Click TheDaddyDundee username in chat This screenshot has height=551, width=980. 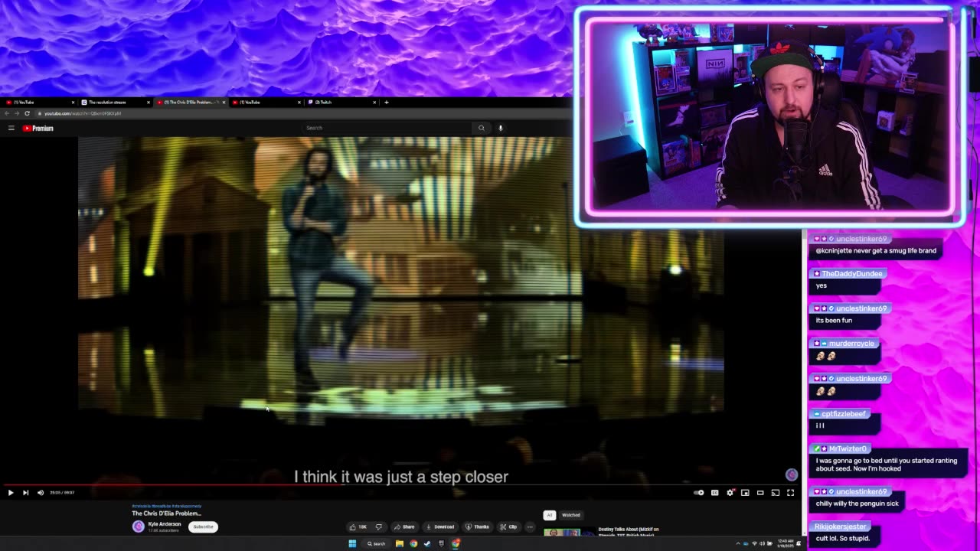click(852, 273)
